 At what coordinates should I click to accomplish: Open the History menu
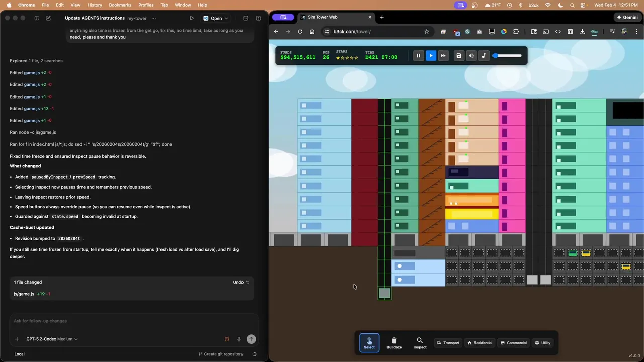point(95,5)
